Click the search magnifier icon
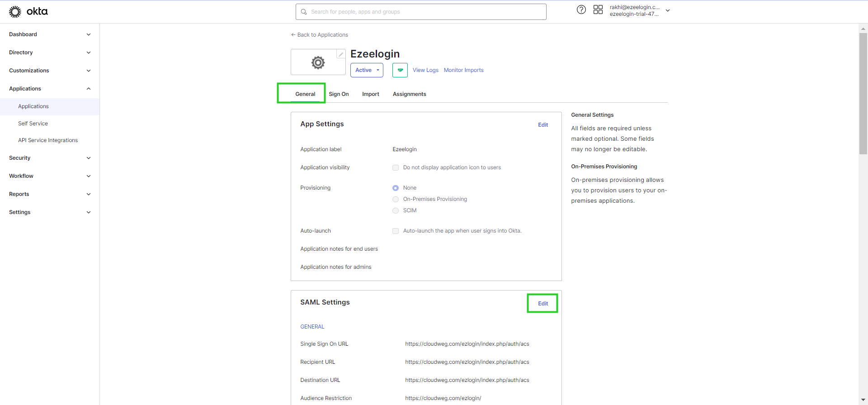The height and width of the screenshot is (405, 868). pyautogui.click(x=304, y=12)
